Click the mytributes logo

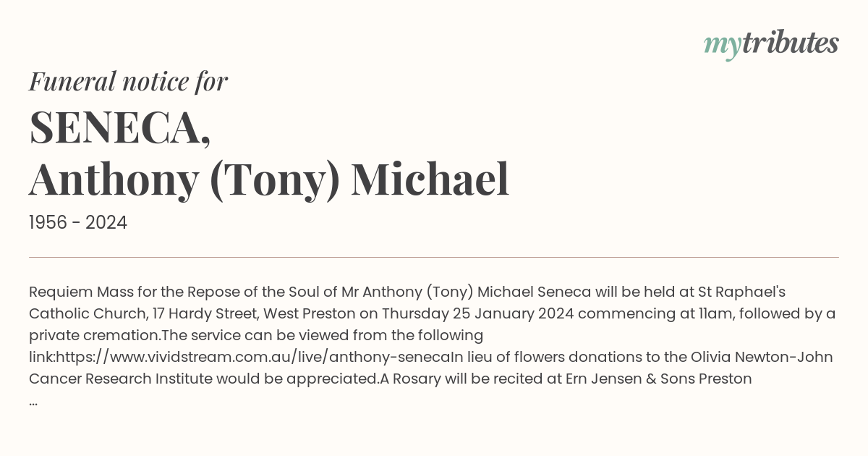pyautogui.click(x=771, y=44)
